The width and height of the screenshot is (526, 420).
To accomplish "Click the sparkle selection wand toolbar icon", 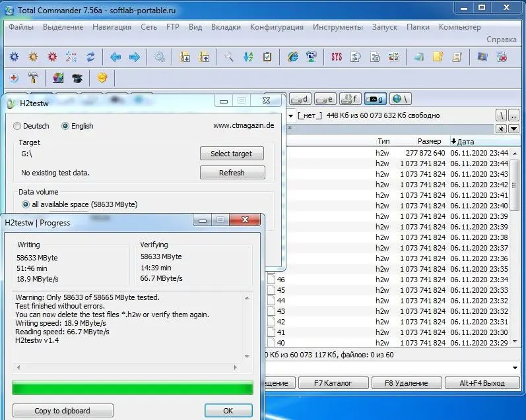I will click(71, 57).
